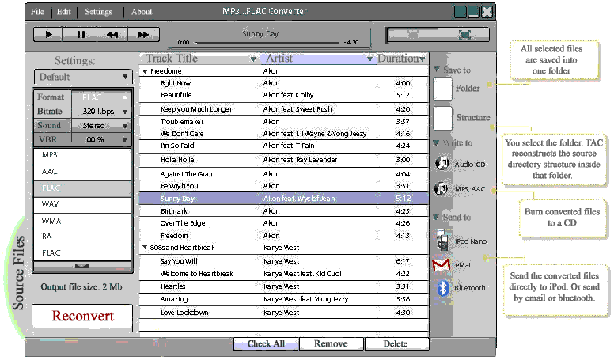Collapse the 808s and Heartbreak album group
The width and height of the screenshot is (614, 364).
click(x=145, y=247)
